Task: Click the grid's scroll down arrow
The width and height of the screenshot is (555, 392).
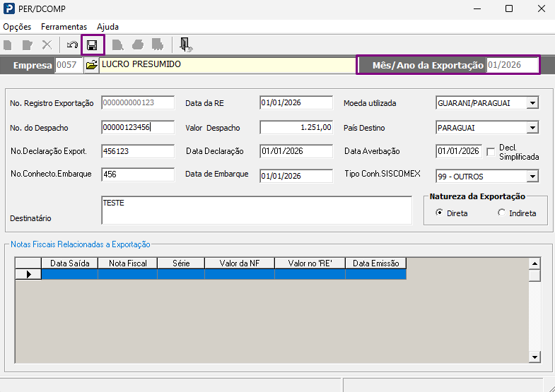Action: coord(534,357)
